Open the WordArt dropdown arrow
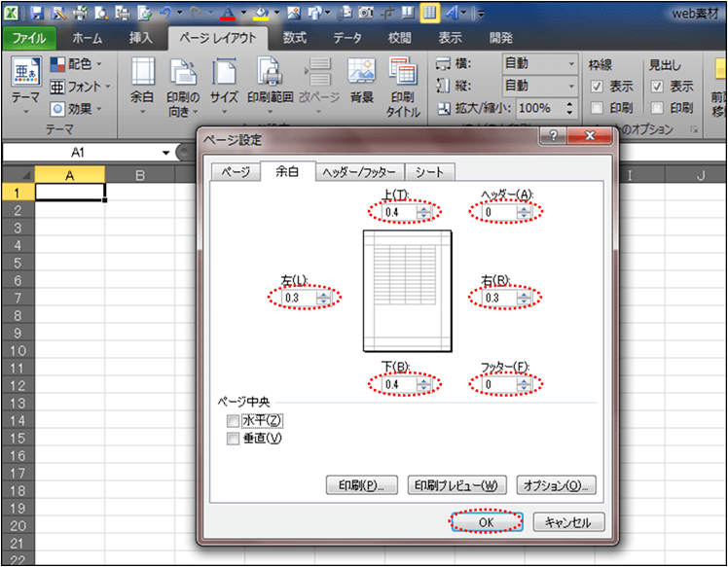 (x=463, y=14)
